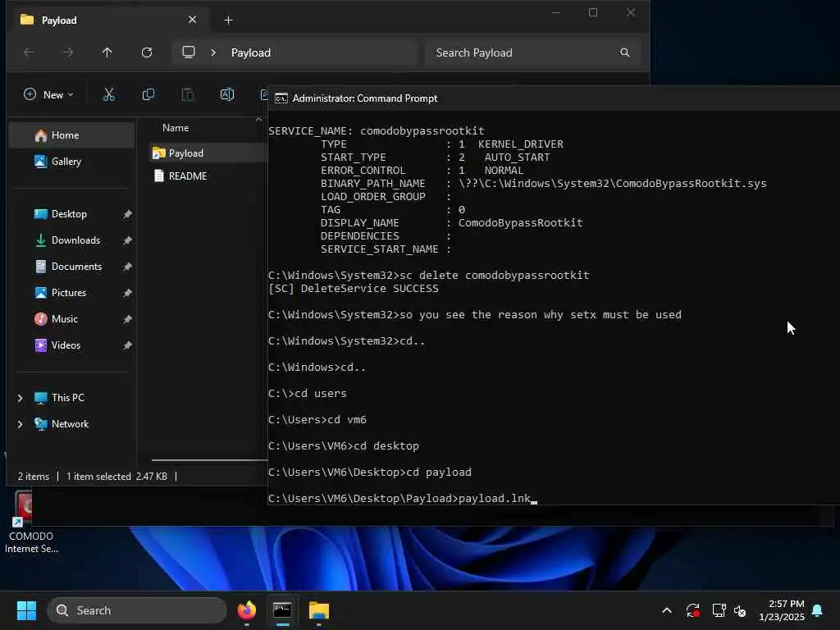840x630 pixels.
Task: Click the Copy icon in Explorer toolbar
Action: (x=148, y=95)
